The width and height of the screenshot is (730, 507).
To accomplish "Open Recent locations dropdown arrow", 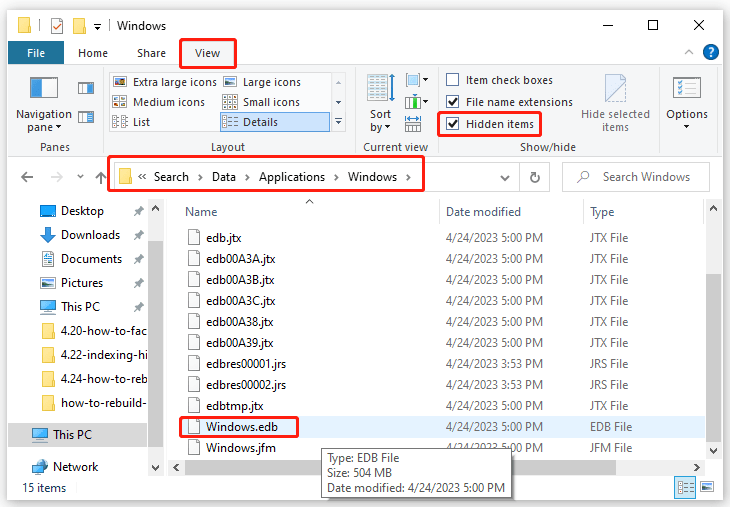I will [x=81, y=176].
